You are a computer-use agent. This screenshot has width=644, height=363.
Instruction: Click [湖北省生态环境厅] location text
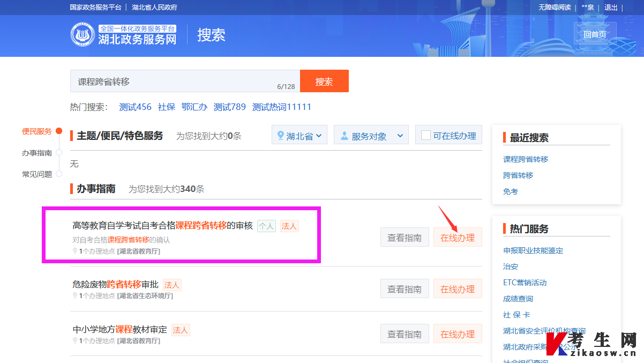pyautogui.click(x=145, y=296)
